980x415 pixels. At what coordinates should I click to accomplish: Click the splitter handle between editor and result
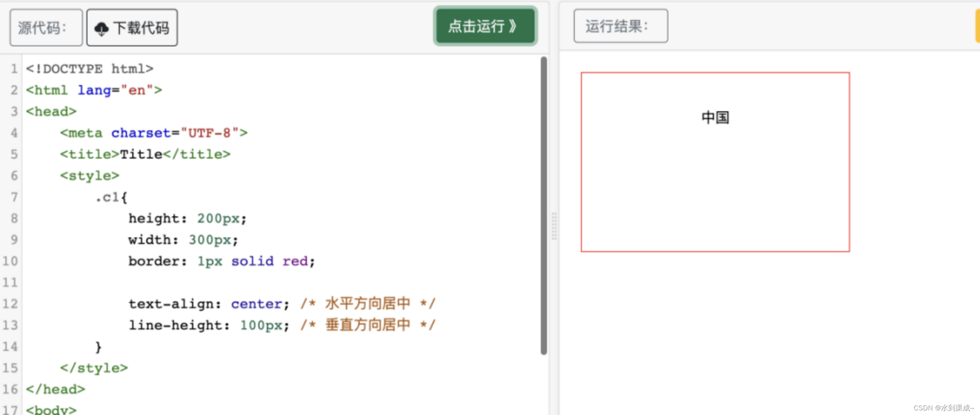(554, 226)
